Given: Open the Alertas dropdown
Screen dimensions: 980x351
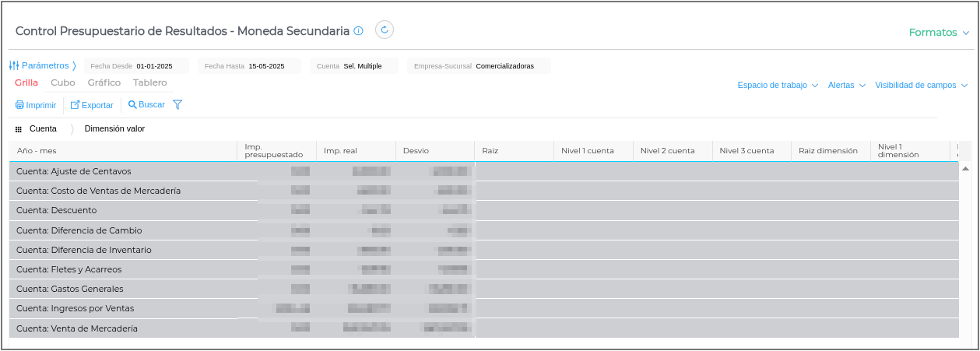Looking at the screenshot, I should (847, 86).
